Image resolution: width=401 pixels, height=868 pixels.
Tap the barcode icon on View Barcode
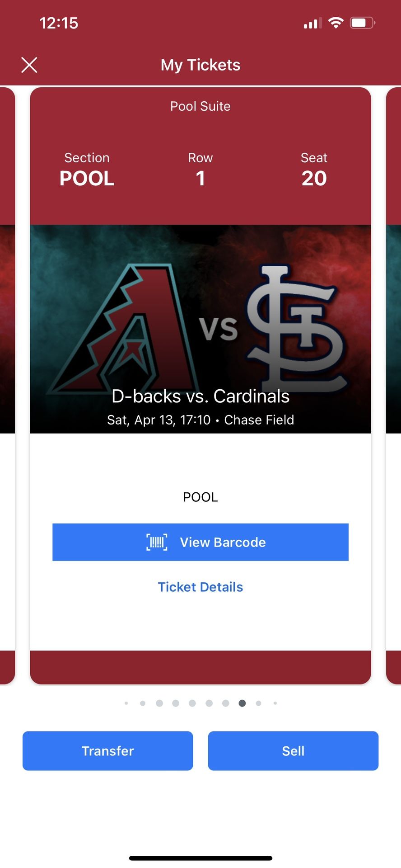coord(157,542)
